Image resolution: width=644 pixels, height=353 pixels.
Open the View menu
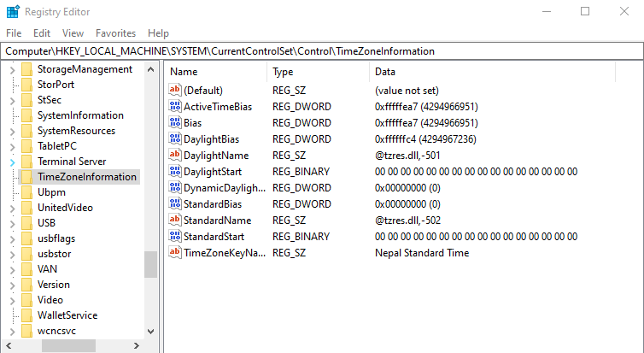(x=73, y=32)
